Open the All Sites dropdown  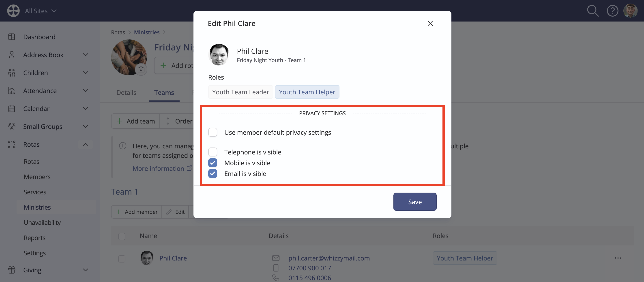[41, 11]
